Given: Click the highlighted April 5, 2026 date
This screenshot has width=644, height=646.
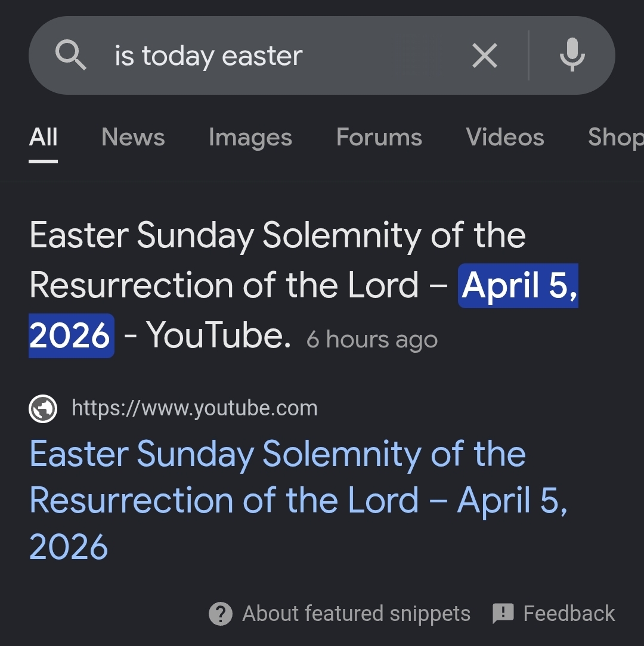Looking at the screenshot, I should tap(518, 285).
